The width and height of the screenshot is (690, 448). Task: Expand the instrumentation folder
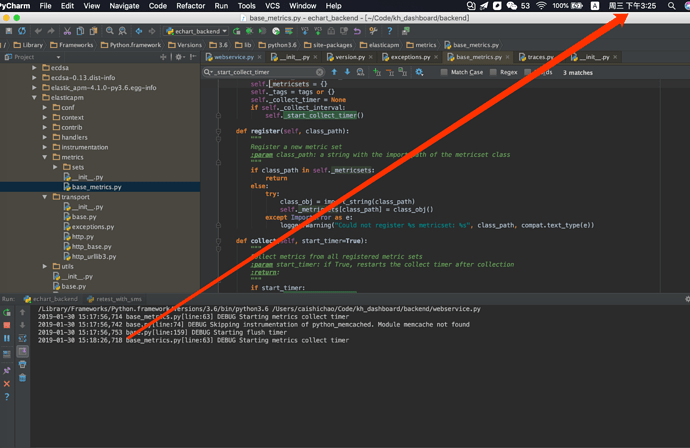pos(45,147)
